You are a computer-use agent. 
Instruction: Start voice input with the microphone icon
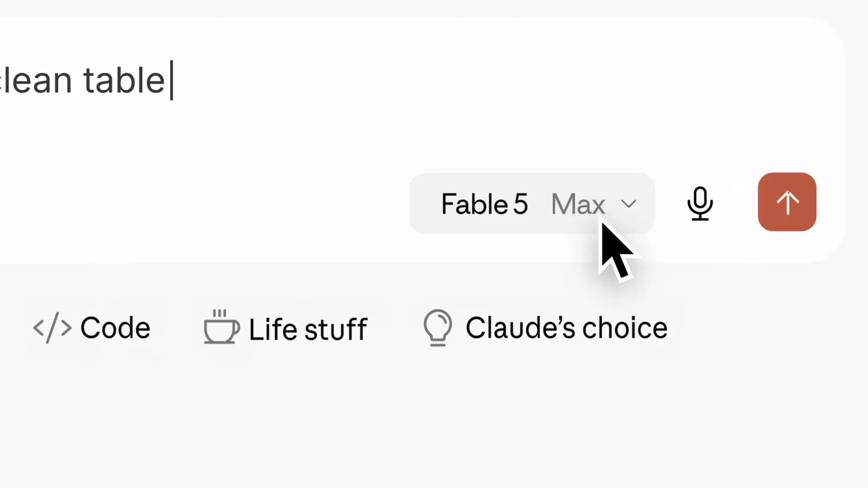700,204
